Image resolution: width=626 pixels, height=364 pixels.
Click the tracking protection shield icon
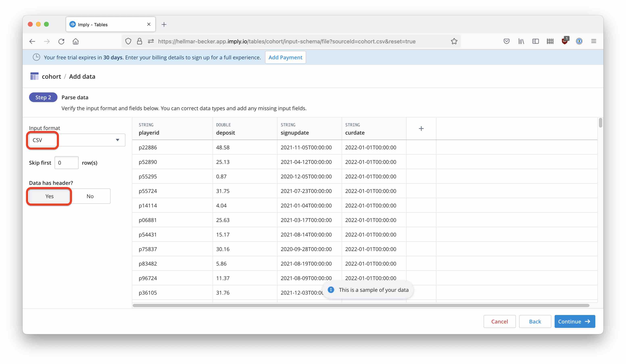pos(128,41)
